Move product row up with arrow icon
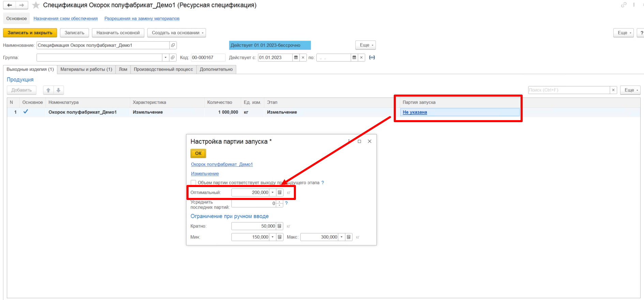 48,90
